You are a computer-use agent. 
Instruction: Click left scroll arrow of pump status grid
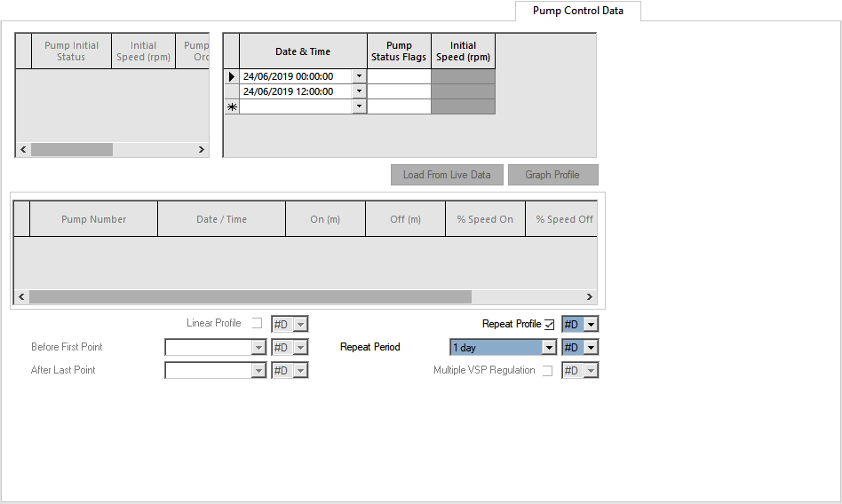coord(23,149)
